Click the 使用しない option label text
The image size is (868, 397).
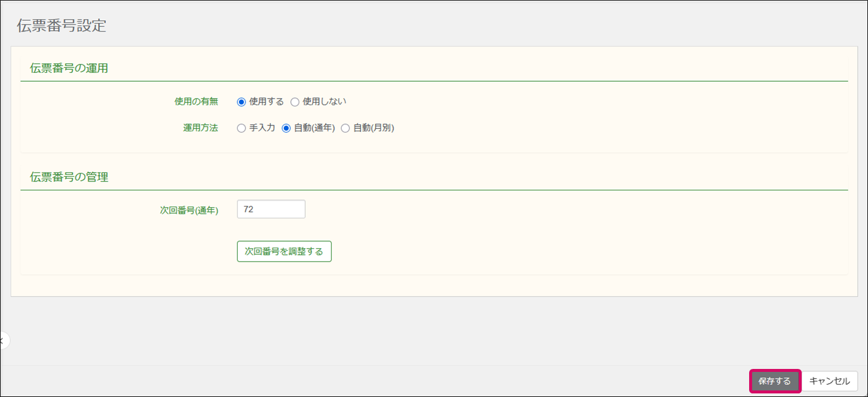click(x=324, y=101)
